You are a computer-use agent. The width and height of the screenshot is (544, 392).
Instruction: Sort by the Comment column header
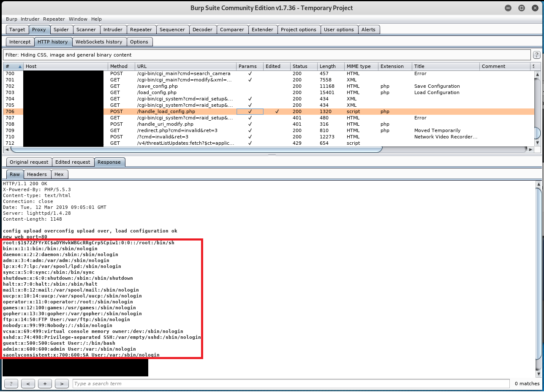coord(505,66)
